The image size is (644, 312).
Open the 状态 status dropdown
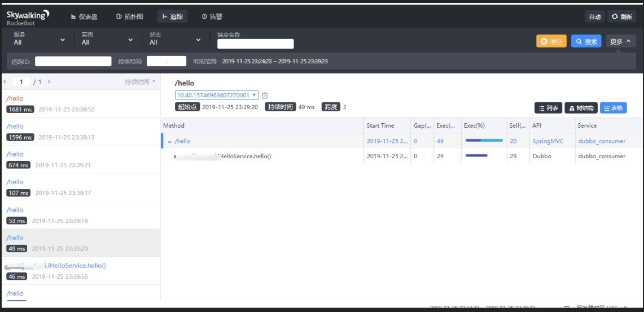[x=175, y=39]
